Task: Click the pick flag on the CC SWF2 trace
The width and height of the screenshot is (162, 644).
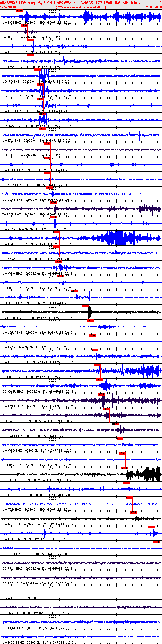Action: (x=106, y=409)
